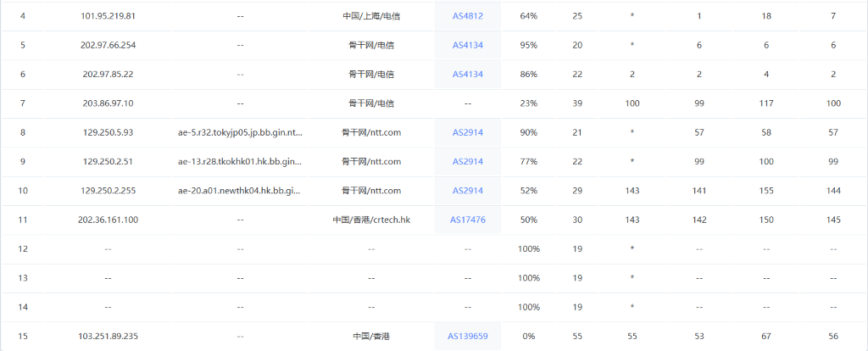Image resolution: width=868 pixels, height=351 pixels.
Task: Click the value 150 in hop 11
Action: (x=766, y=220)
